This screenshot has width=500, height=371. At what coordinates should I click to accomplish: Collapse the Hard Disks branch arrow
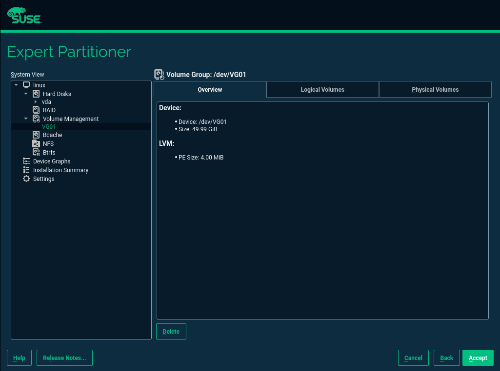tap(26, 94)
